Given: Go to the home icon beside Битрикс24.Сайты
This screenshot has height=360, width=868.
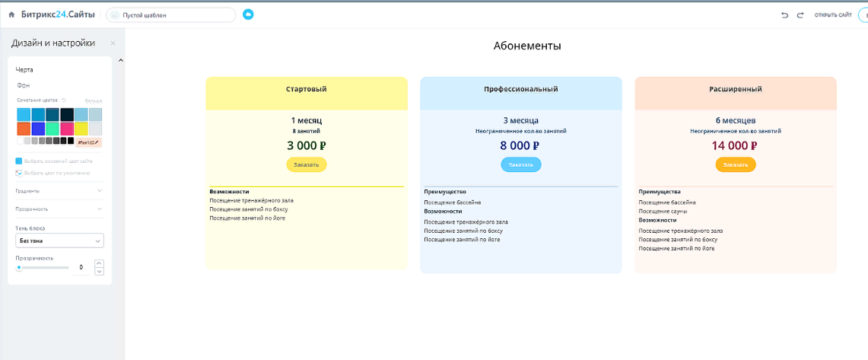Looking at the screenshot, I should pos(11,15).
